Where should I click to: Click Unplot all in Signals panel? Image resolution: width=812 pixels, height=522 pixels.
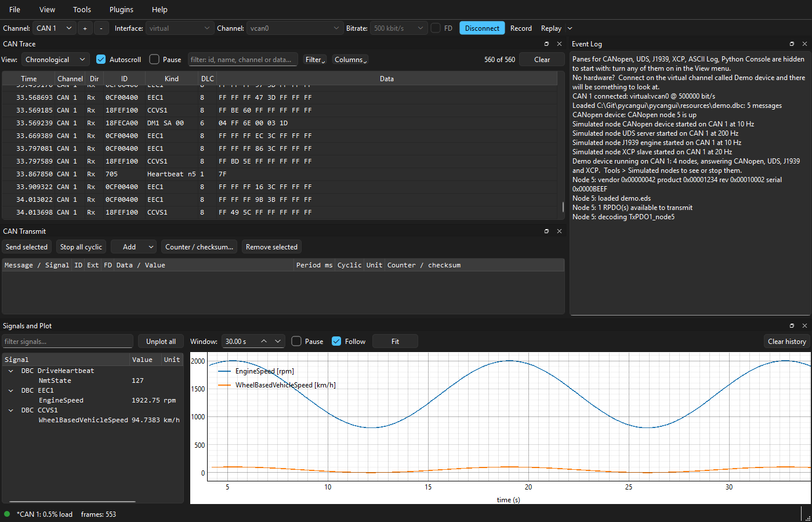tap(161, 342)
